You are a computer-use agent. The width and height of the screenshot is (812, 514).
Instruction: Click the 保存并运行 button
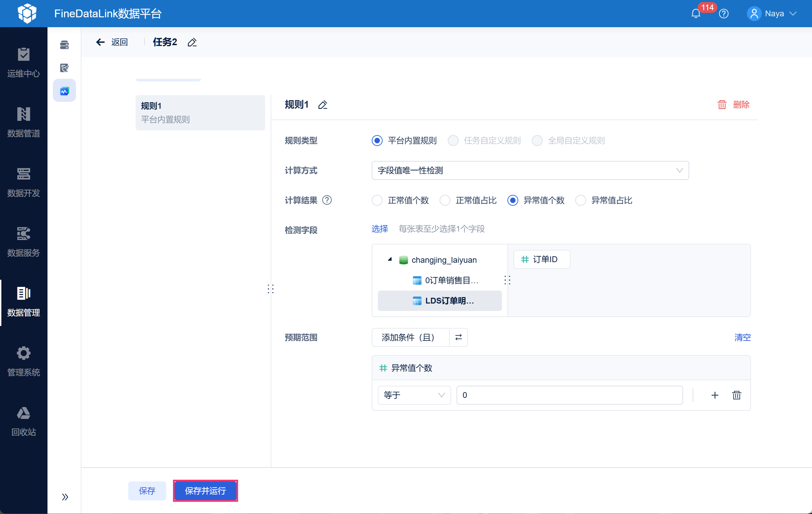point(205,491)
